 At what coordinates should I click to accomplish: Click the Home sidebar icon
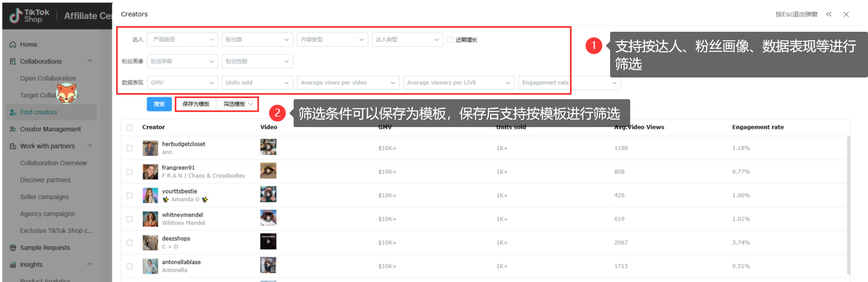(x=13, y=45)
